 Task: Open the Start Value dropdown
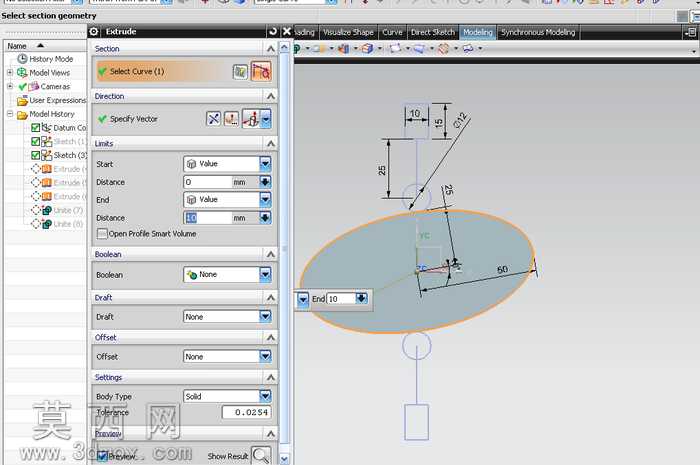[x=265, y=164]
